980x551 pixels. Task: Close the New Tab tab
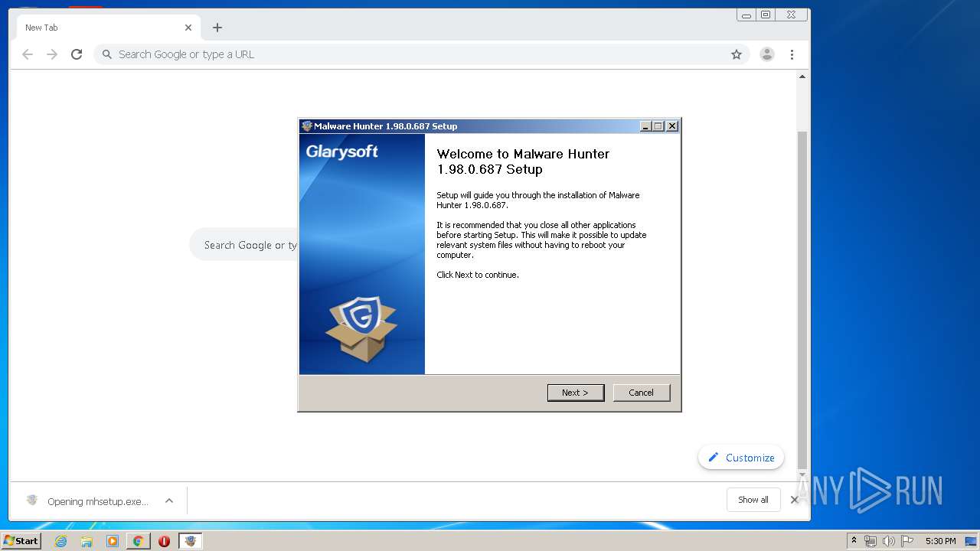coord(188,28)
